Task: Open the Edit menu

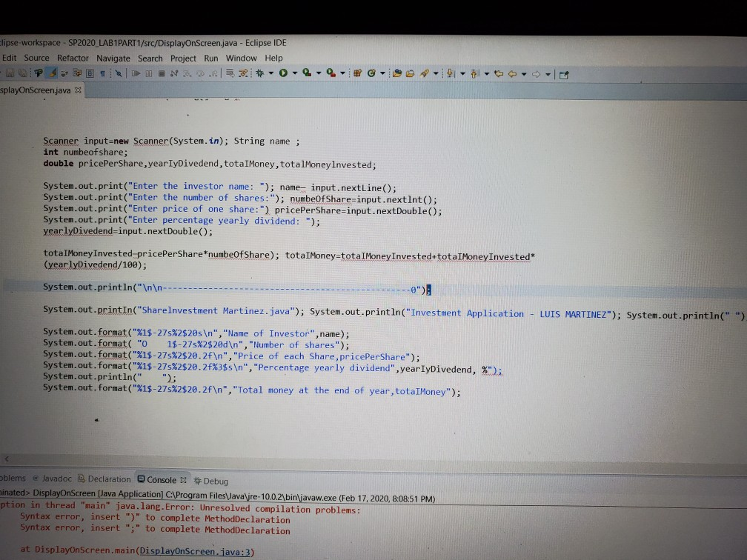Action: click(x=9, y=58)
